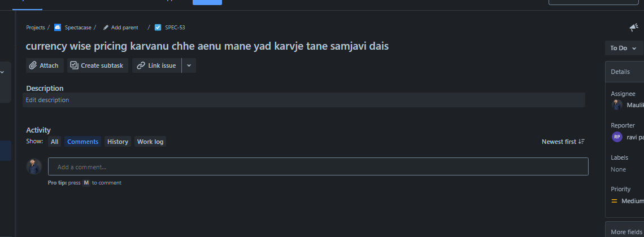Toggle the Newest first sort order
The image size is (644, 237).
click(x=563, y=142)
